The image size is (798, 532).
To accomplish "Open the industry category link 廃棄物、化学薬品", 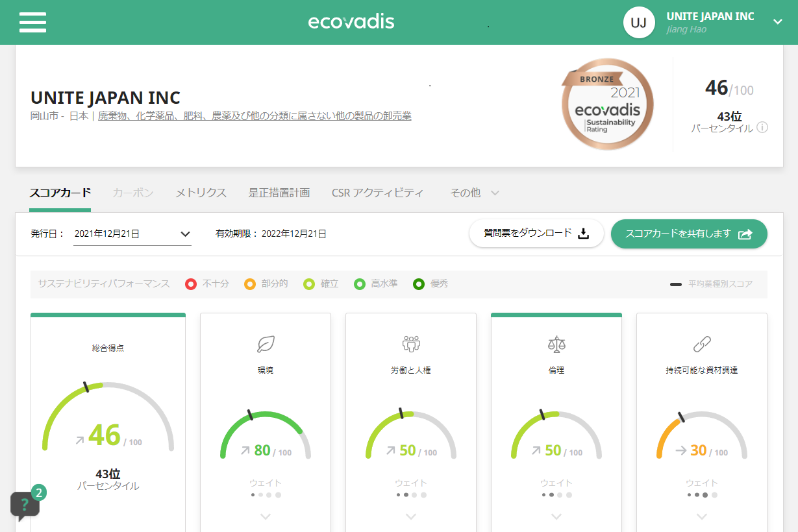I will click(255, 116).
